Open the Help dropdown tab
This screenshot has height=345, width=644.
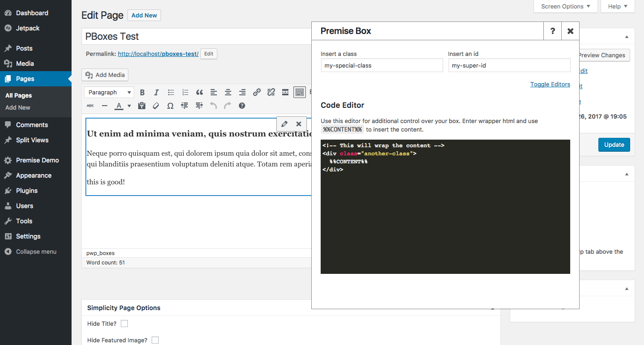pyautogui.click(x=618, y=6)
